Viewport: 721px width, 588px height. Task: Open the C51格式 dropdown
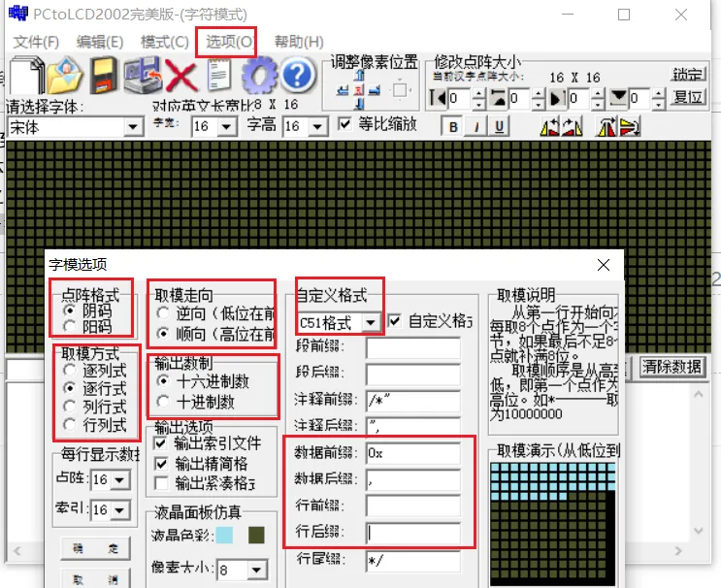click(371, 323)
